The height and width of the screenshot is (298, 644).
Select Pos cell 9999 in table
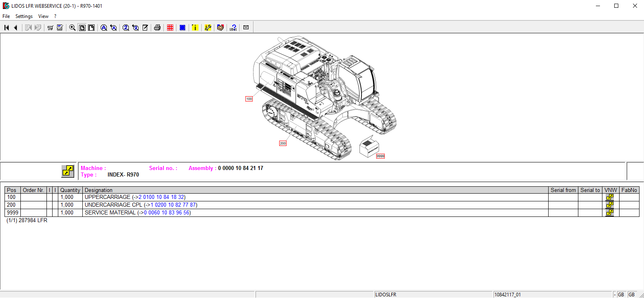tap(13, 213)
